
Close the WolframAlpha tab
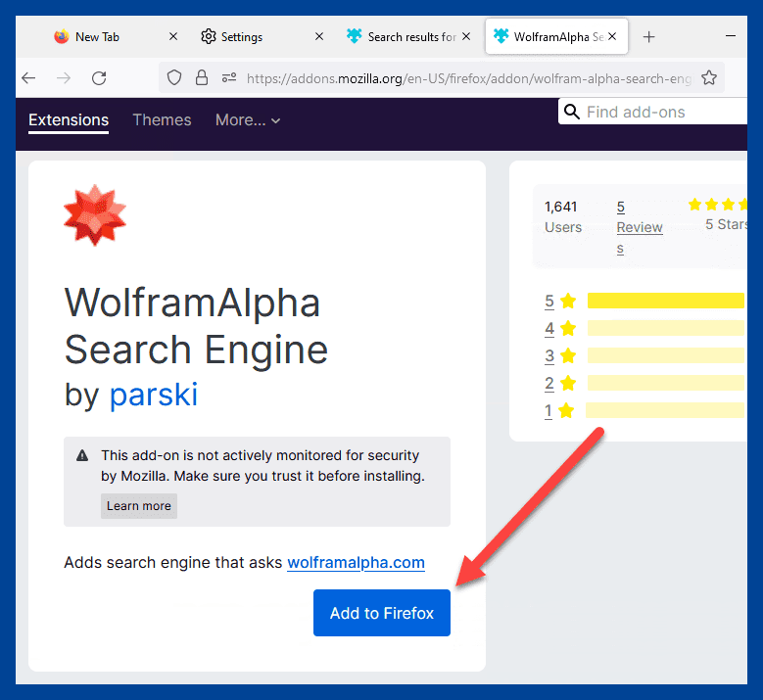[x=612, y=36]
